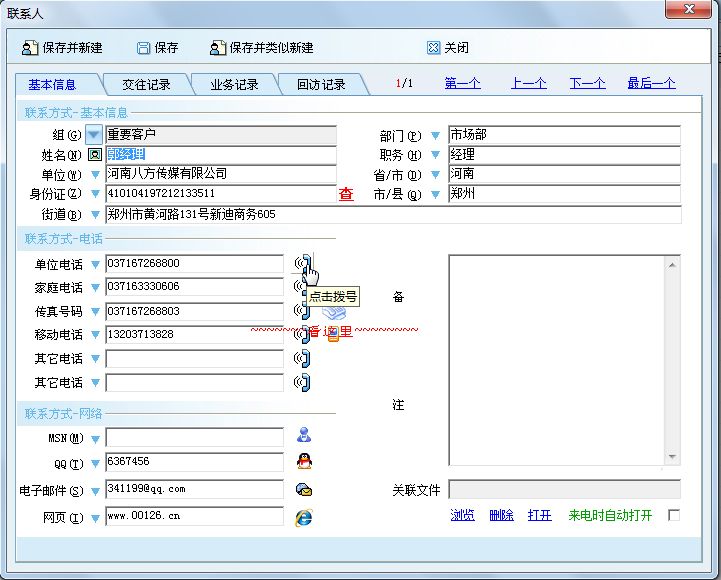Click the 备注 notes text area
Viewport: 721px width, 580px height.
tap(564, 360)
